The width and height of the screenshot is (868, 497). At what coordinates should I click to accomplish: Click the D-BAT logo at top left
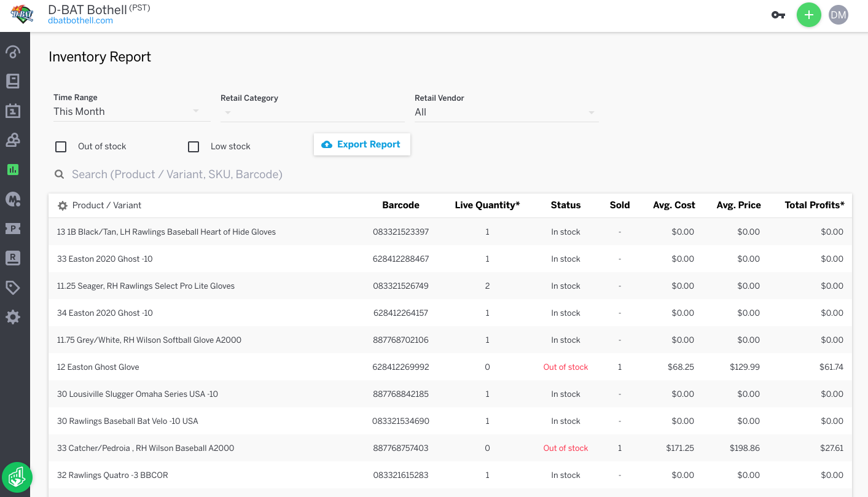tap(22, 15)
